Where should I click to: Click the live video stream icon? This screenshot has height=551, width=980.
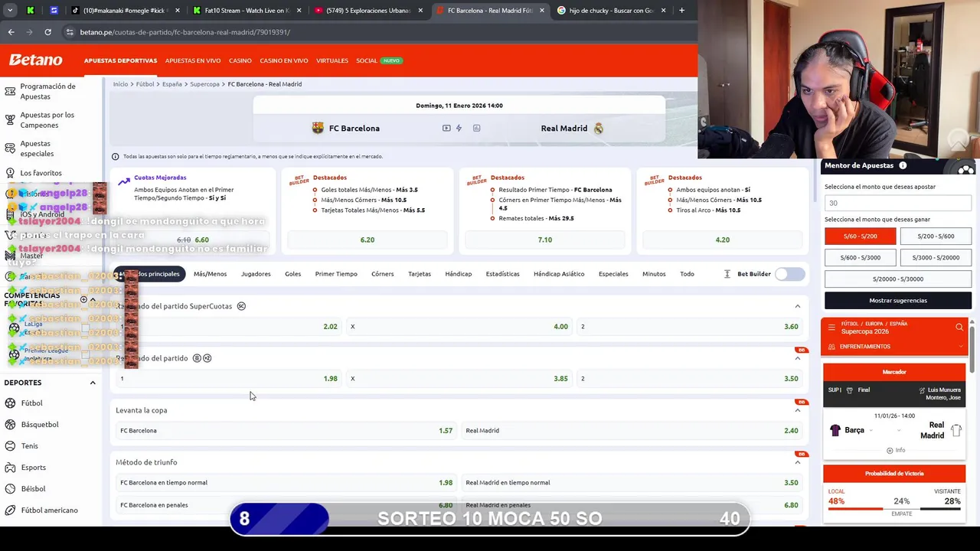tap(446, 128)
